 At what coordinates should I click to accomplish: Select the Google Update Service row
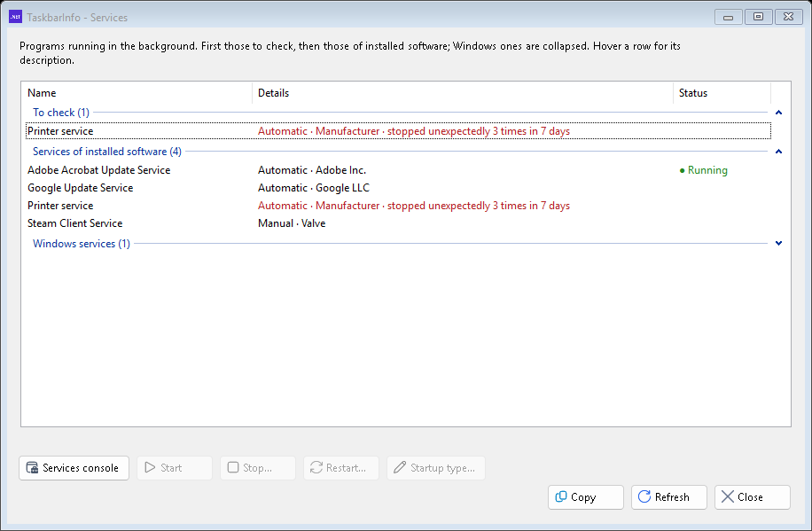[398, 188]
